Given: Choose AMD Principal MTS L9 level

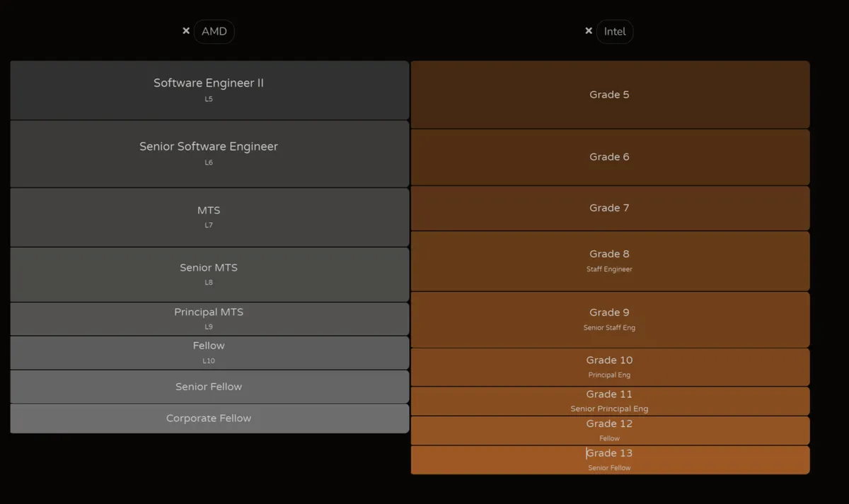Looking at the screenshot, I should [209, 319].
